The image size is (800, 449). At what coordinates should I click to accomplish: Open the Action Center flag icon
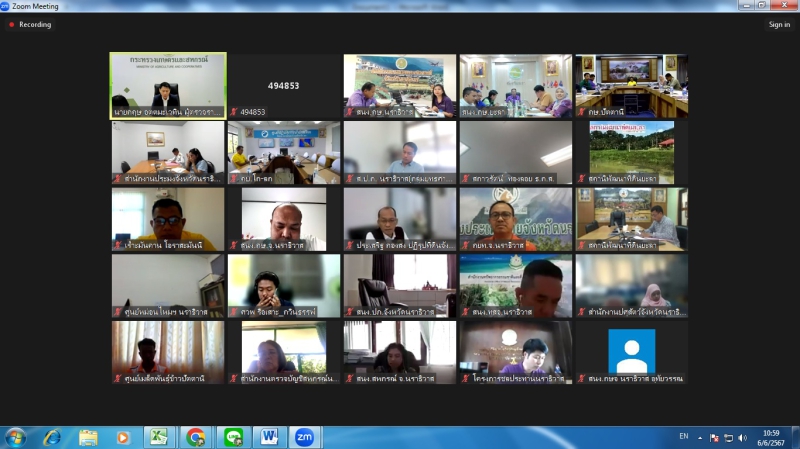[714, 437]
